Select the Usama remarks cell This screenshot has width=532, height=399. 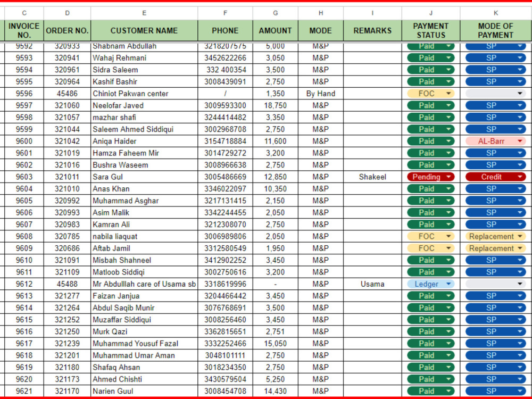pyautogui.click(x=372, y=284)
